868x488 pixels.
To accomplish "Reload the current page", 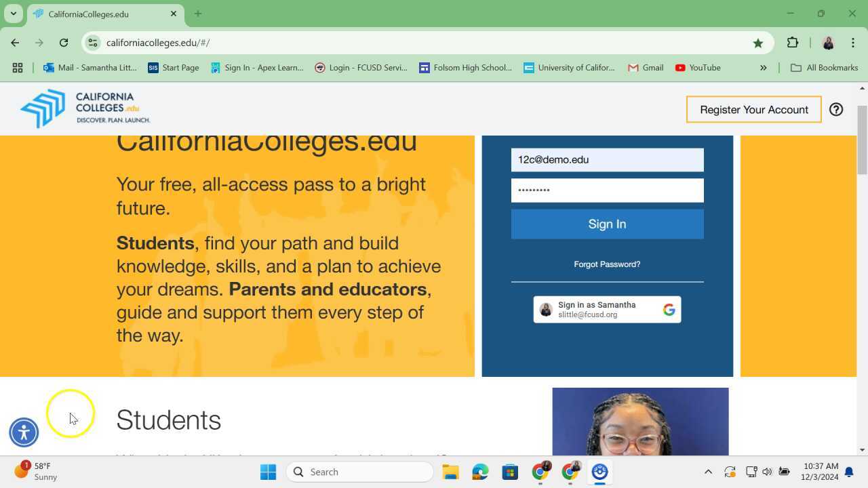I will pyautogui.click(x=64, y=43).
